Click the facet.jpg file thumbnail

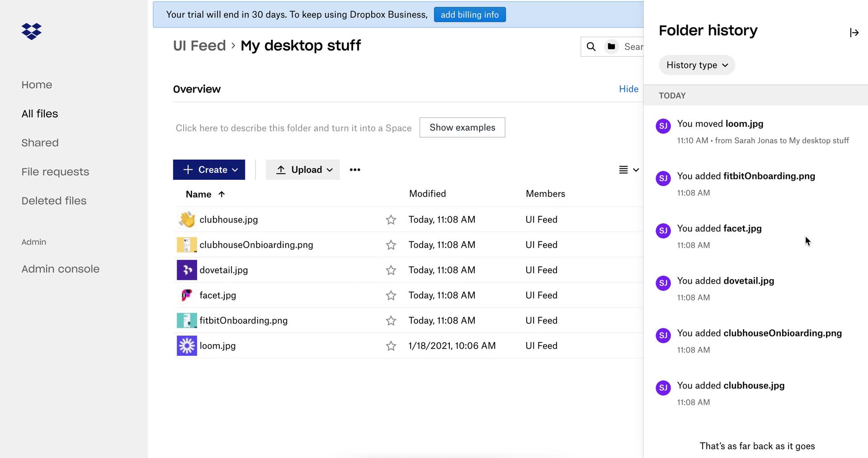[187, 295]
